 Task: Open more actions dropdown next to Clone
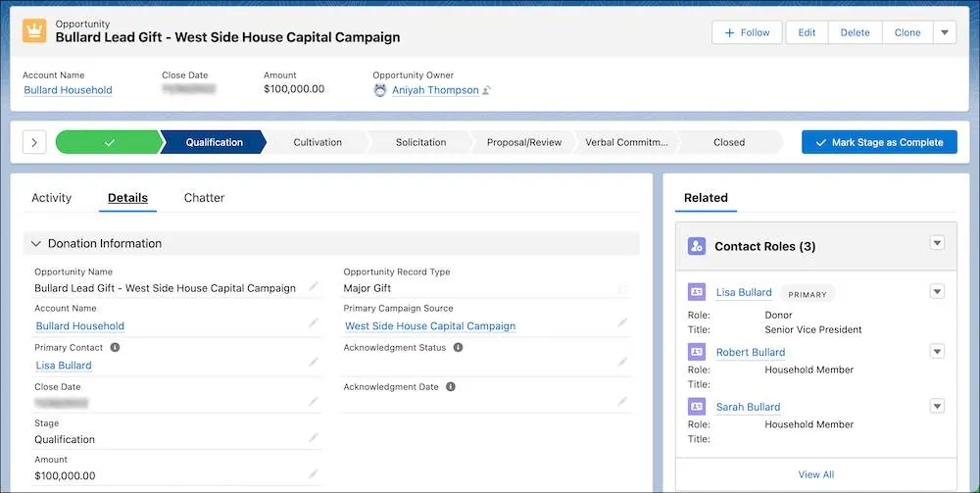945,32
